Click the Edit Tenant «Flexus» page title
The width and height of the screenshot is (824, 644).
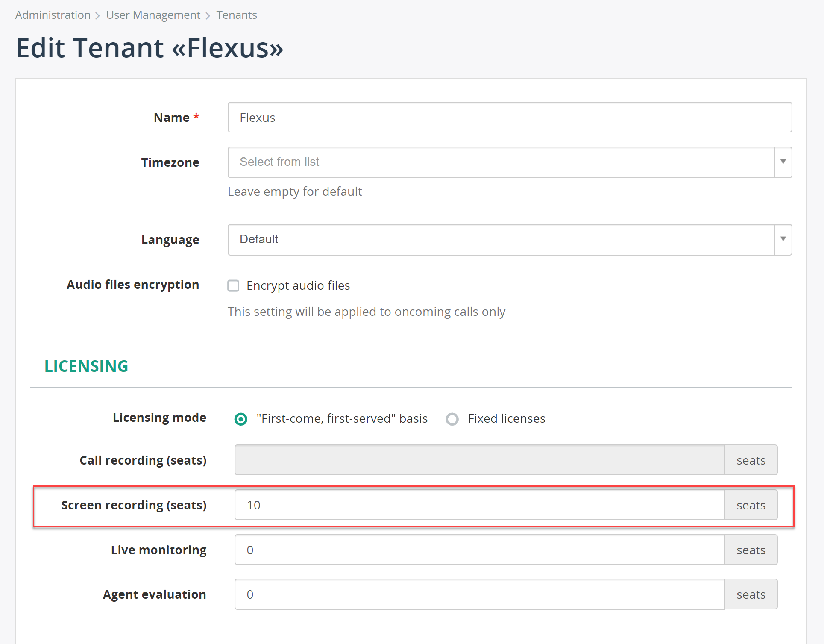pyautogui.click(x=149, y=47)
